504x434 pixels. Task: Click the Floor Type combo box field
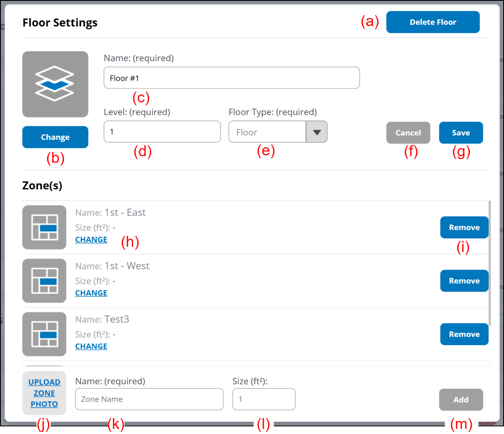pos(267,132)
